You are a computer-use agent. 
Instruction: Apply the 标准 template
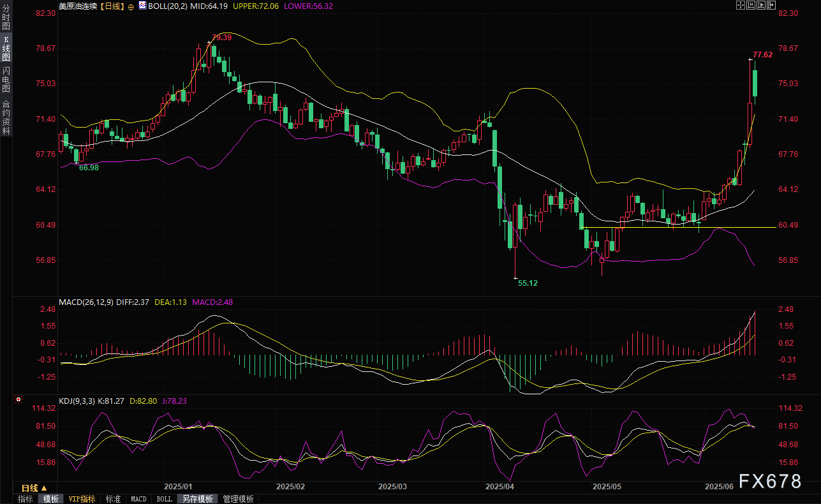click(x=113, y=499)
